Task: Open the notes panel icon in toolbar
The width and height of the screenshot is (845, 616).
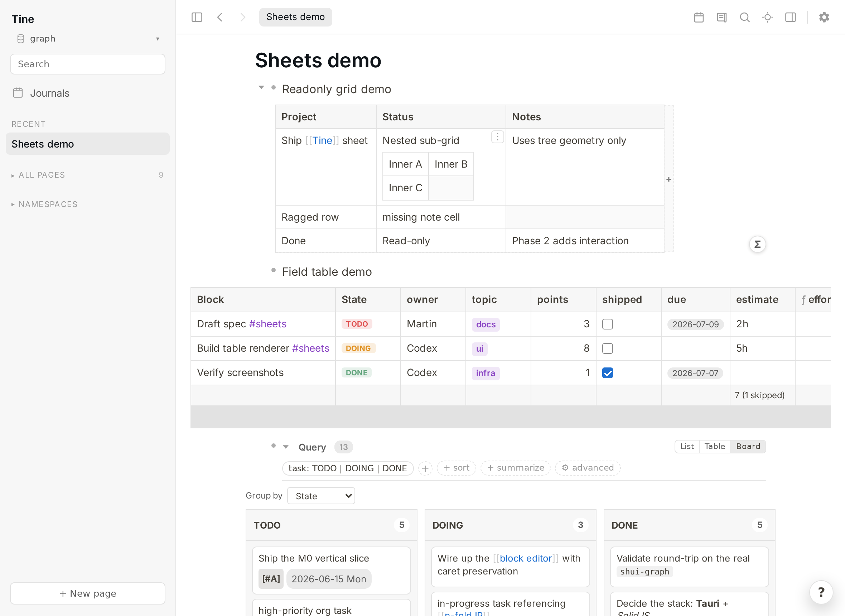Action: 721,17
